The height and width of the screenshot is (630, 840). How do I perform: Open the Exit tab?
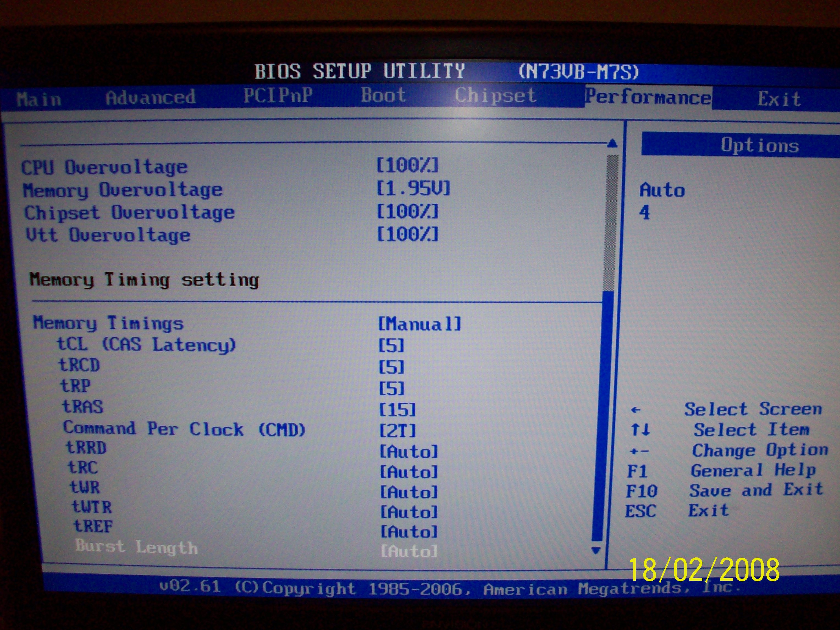pos(779,99)
